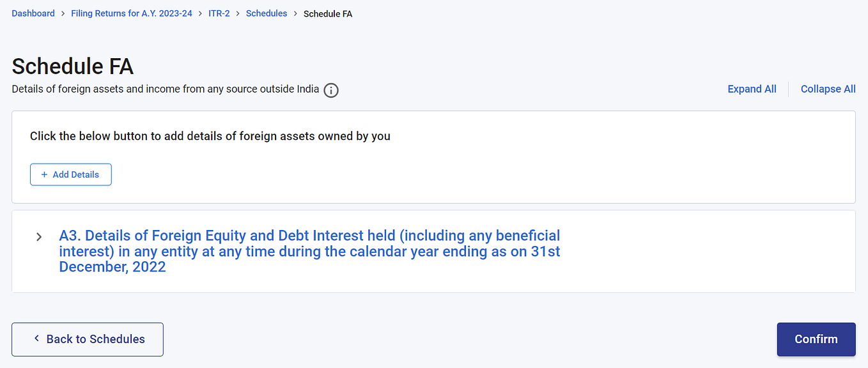Viewport: 868px width, 368px height.
Task: Click the Schedule FA page heading
Action: pos(72,66)
